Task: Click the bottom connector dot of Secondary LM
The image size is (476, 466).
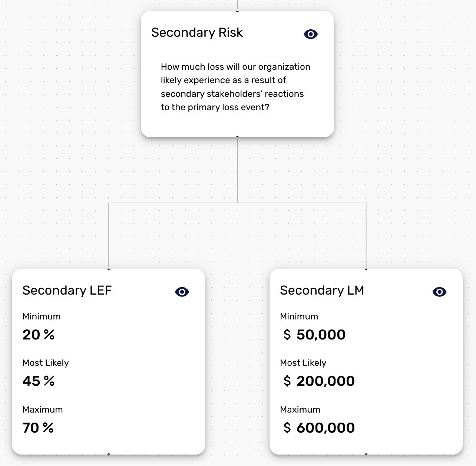Action: (x=366, y=454)
